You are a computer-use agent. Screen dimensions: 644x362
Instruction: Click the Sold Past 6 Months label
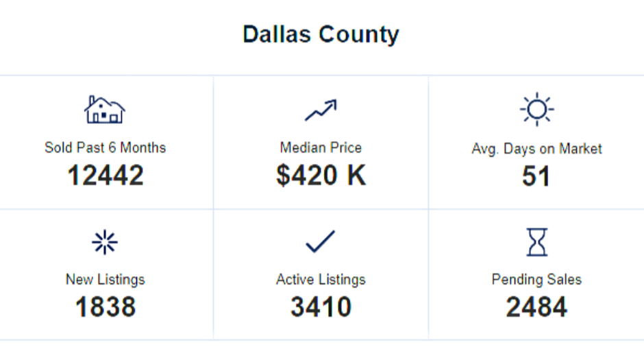pos(105,147)
